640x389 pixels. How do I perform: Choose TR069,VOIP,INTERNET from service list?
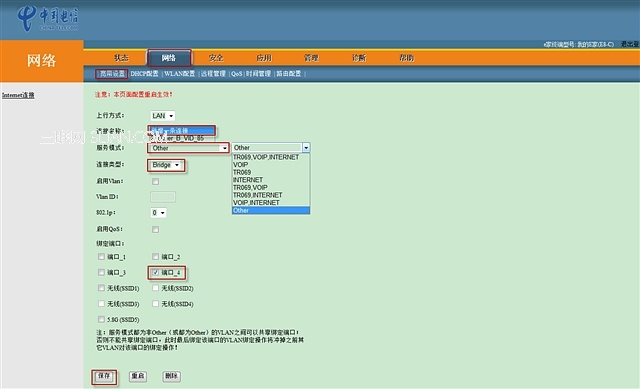click(x=271, y=157)
